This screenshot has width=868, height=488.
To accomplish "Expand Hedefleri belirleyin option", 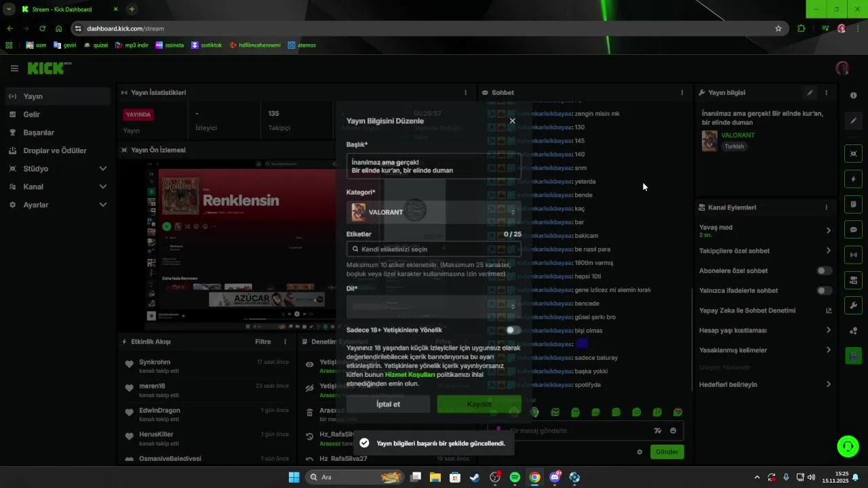I will [x=765, y=384].
